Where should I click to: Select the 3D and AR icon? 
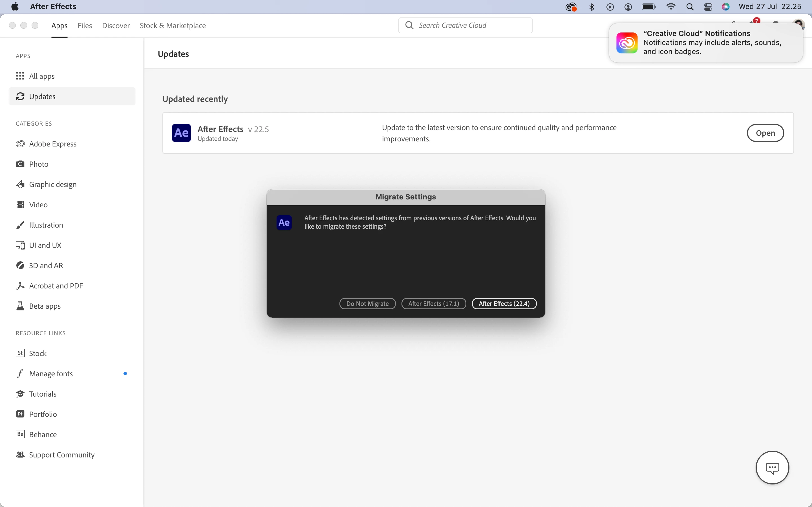(x=20, y=266)
